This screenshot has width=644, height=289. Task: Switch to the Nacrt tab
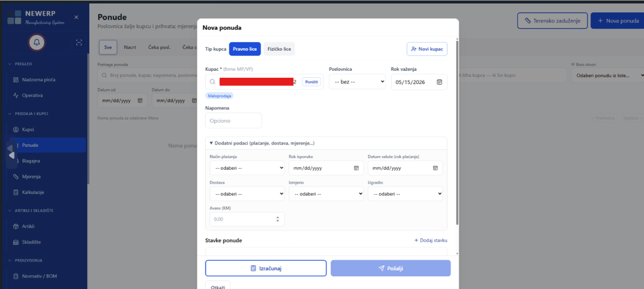click(x=130, y=47)
